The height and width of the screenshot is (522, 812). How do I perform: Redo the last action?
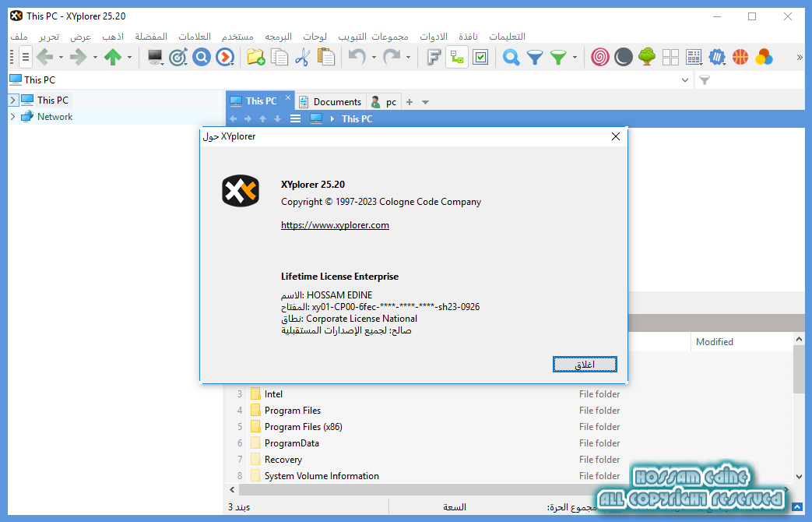coord(392,57)
